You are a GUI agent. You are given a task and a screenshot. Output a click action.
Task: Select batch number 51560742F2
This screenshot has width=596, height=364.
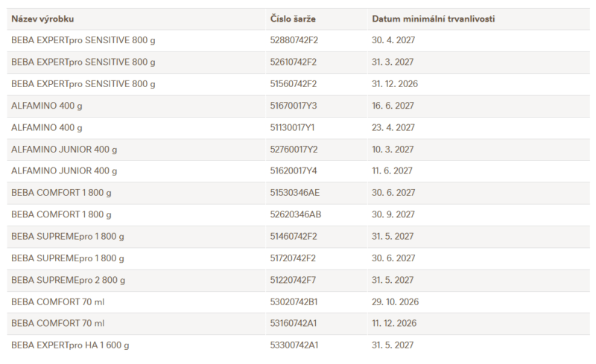coord(293,84)
